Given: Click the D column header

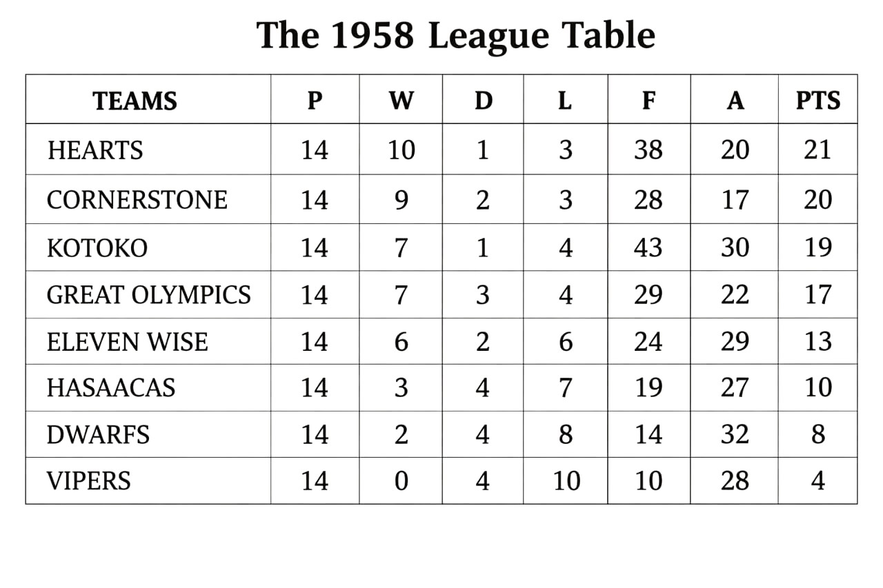Looking at the screenshot, I should (x=483, y=101).
